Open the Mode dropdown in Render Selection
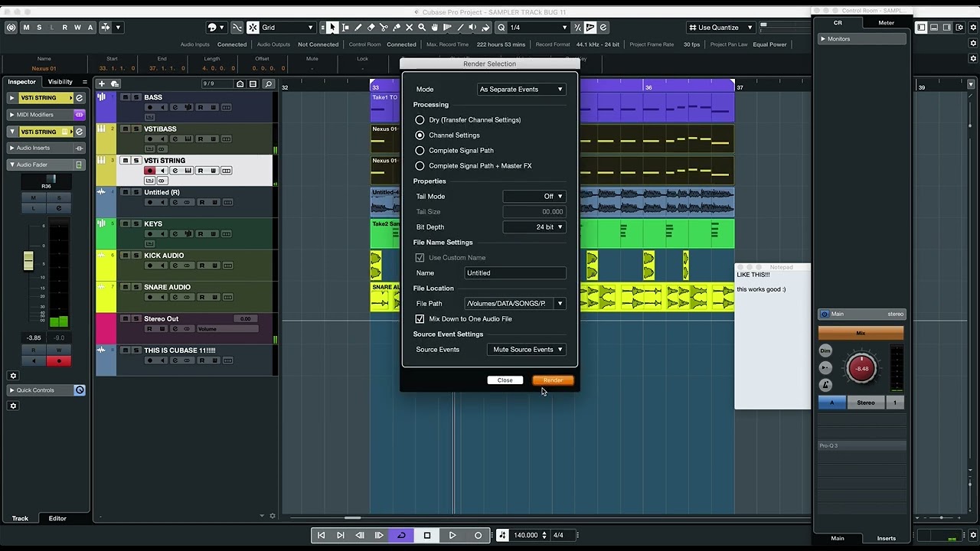 (521, 90)
